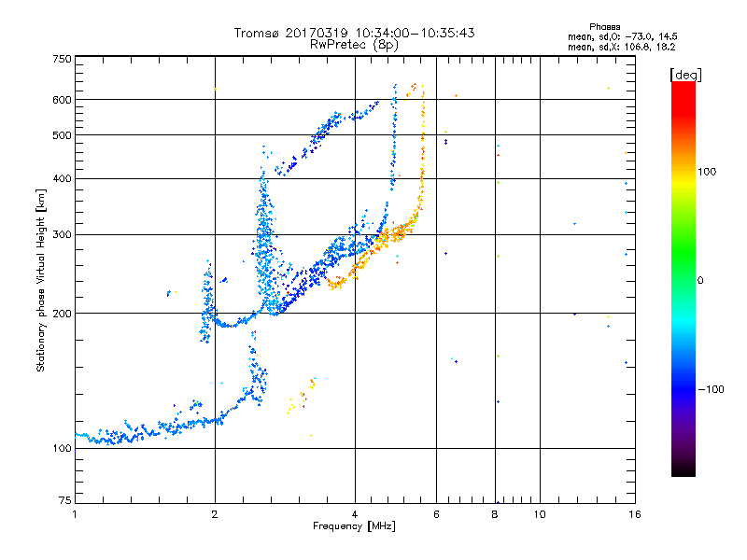747x560 pixels.
Task: Click y-axis tick label '600'
Action: click(62, 100)
